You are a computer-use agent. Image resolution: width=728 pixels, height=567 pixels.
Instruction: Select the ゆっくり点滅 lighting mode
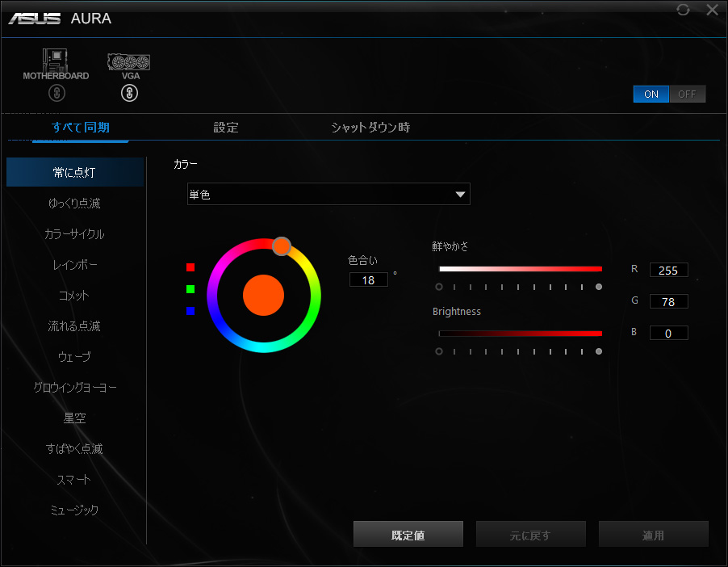click(75, 203)
